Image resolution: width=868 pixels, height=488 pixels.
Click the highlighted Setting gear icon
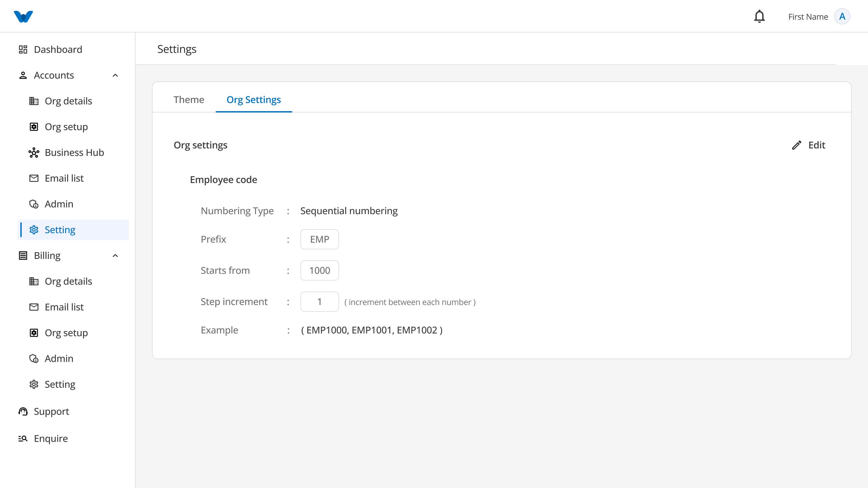(x=34, y=230)
